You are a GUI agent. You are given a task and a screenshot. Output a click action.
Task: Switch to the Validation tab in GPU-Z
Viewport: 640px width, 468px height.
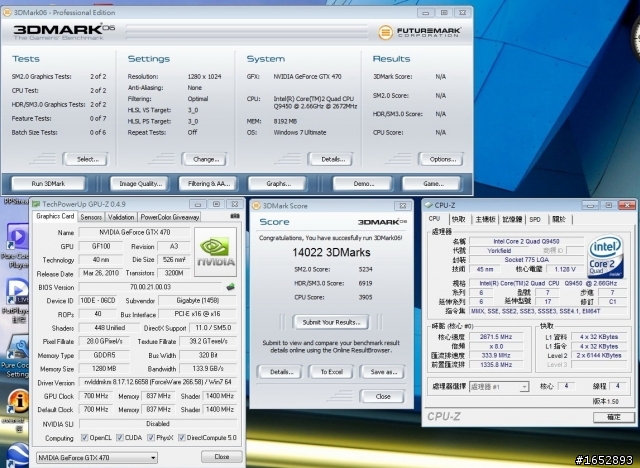coord(121,217)
